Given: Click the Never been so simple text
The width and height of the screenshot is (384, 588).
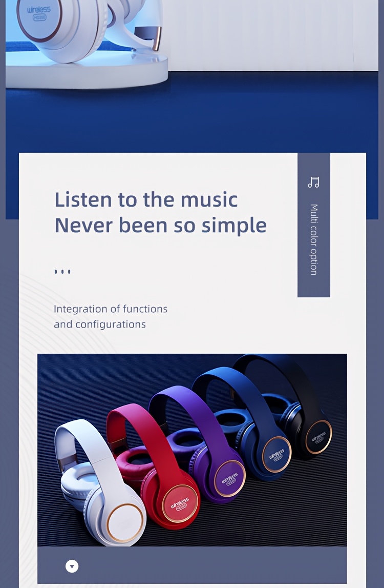Looking at the screenshot, I should pyautogui.click(x=161, y=226).
